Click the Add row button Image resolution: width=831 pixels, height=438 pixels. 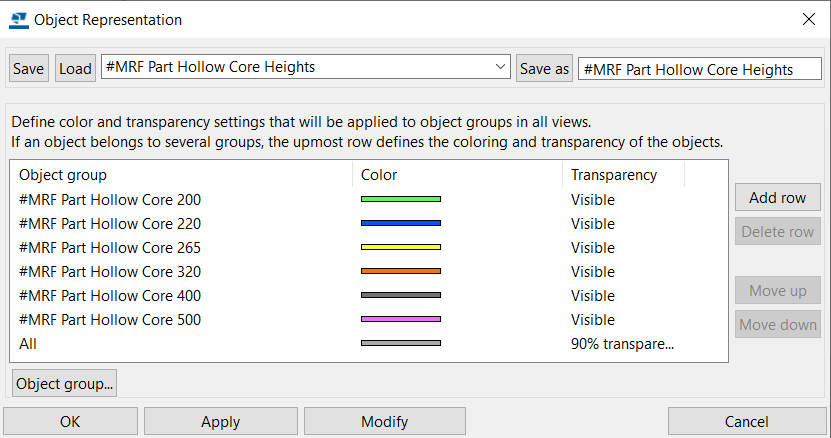point(777,197)
